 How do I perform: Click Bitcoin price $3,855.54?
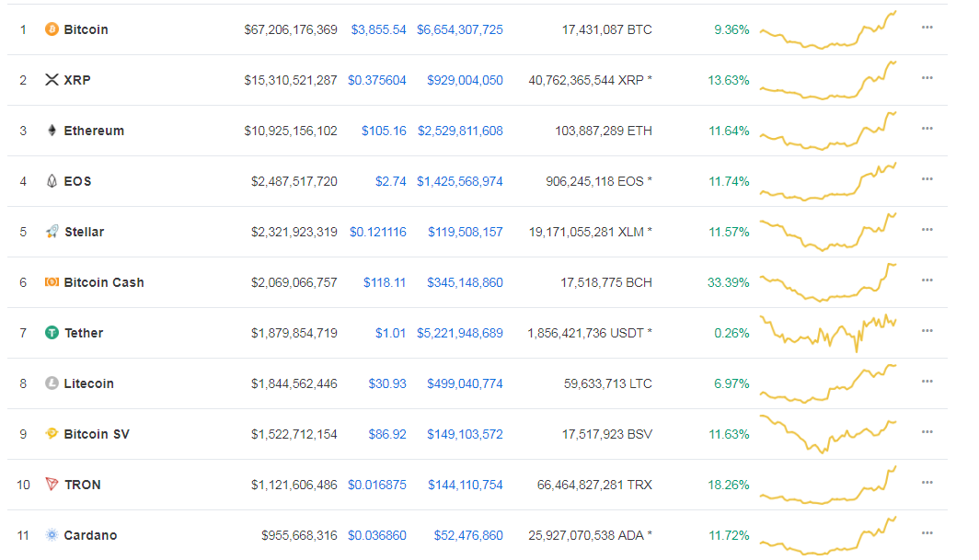378,29
